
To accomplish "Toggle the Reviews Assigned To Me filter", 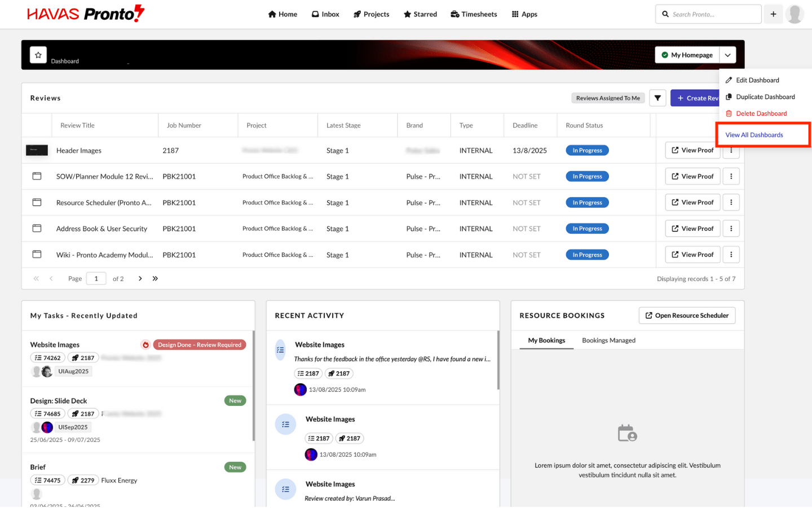I will pyautogui.click(x=607, y=98).
